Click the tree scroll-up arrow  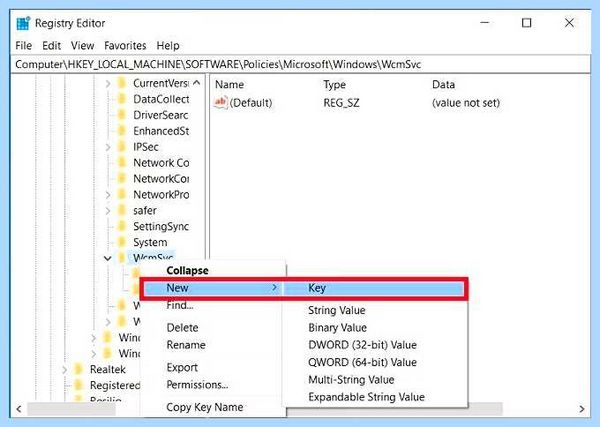tap(197, 82)
